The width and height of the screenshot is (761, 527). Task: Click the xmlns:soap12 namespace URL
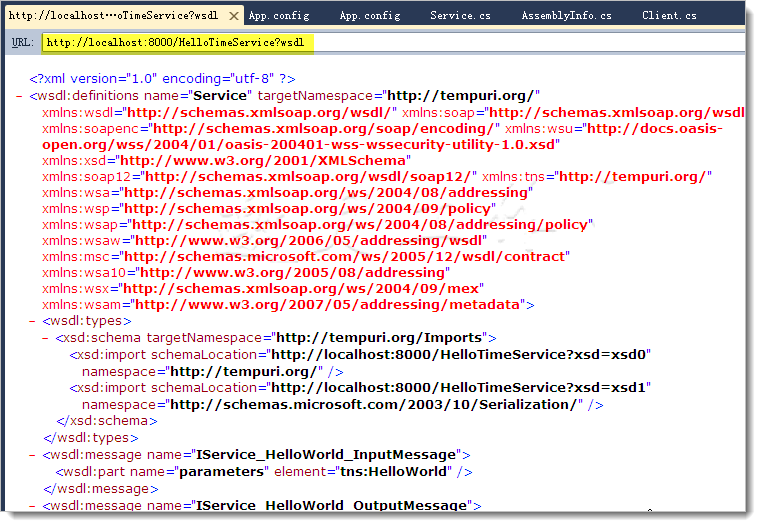pyautogui.click(x=308, y=177)
